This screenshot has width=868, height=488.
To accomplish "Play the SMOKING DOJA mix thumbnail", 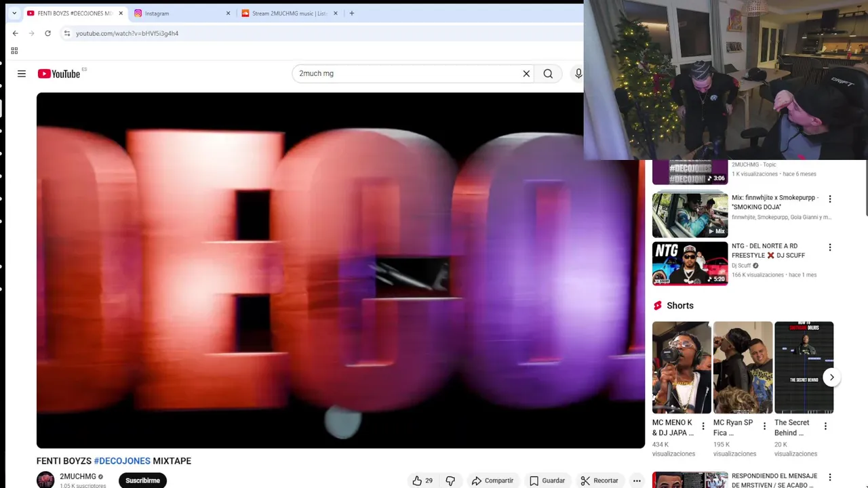I will [690, 216].
